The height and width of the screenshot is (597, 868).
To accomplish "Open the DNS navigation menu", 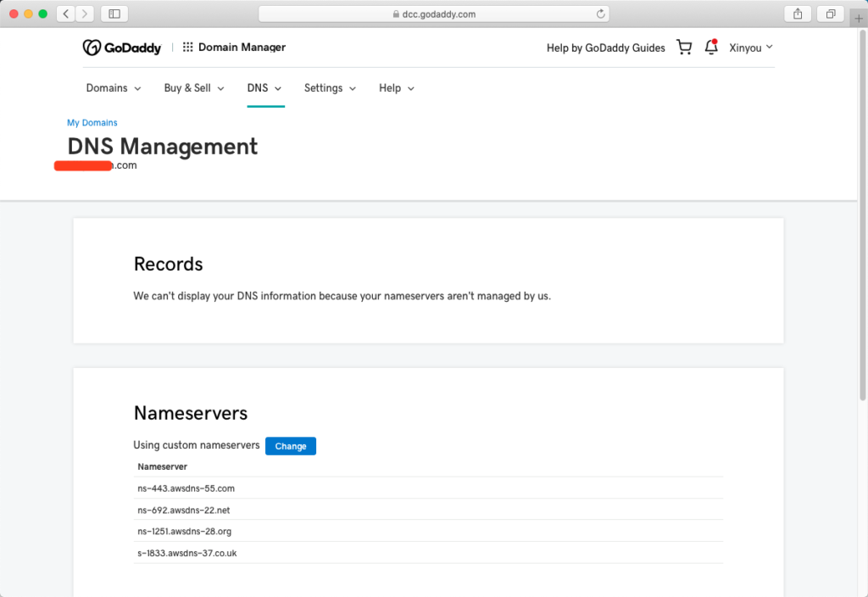I will (x=264, y=88).
